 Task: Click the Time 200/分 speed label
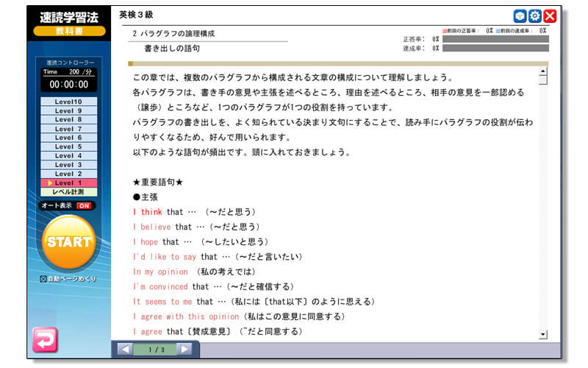tap(68, 71)
